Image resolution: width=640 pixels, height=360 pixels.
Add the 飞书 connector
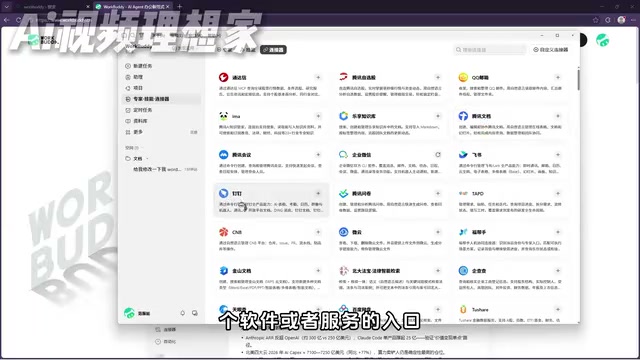[x=558, y=155]
